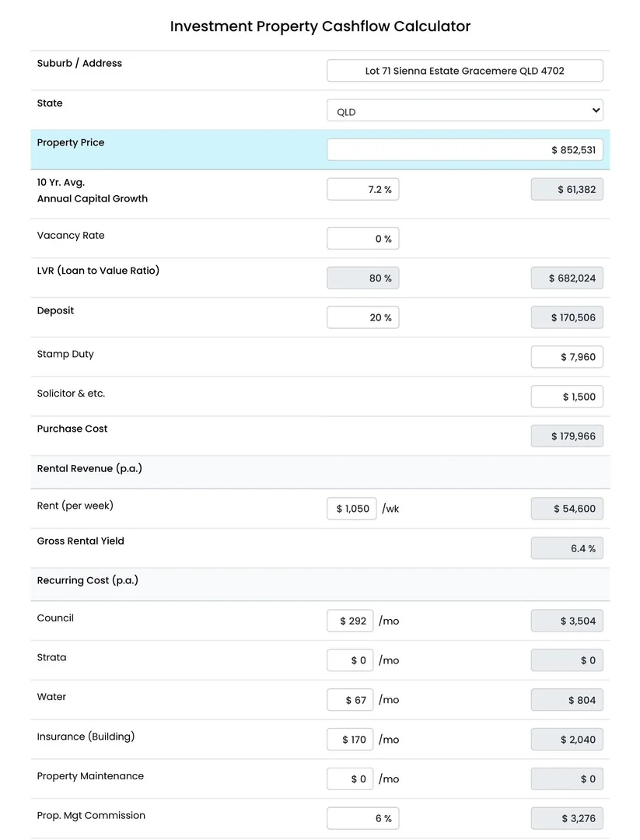Image resolution: width=640 pixels, height=840 pixels.
Task: Click the LVR percentage field showing 80 %
Action: 362,278
